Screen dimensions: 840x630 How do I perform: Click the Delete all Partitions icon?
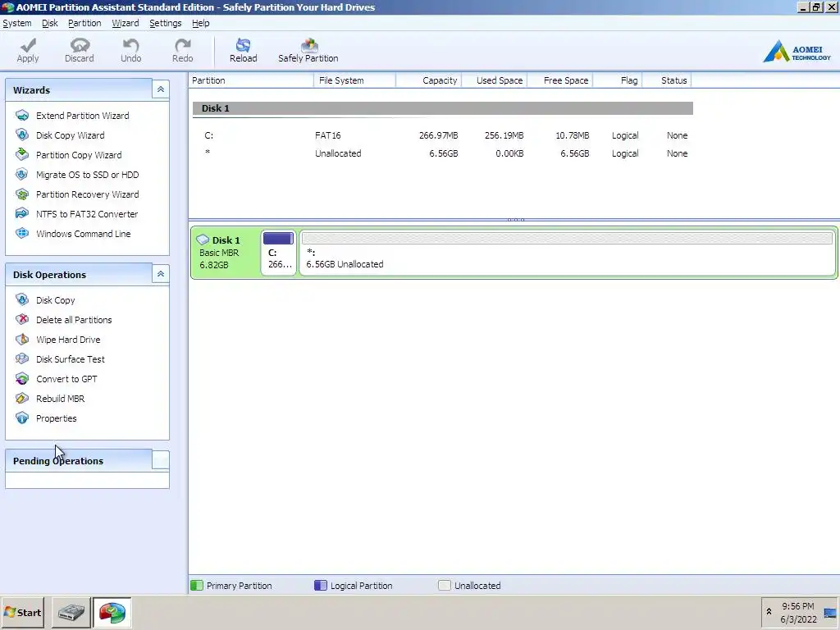click(x=22, y=319)
